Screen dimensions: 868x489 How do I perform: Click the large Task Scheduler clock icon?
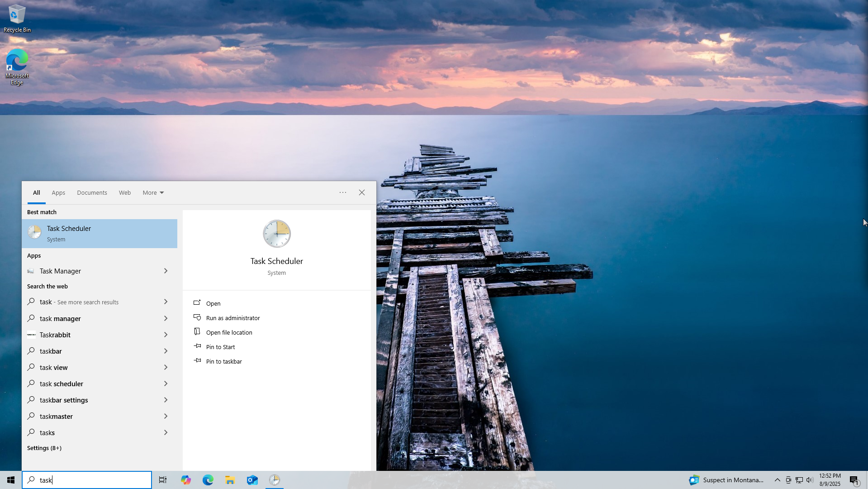click(x=277, y=234)
